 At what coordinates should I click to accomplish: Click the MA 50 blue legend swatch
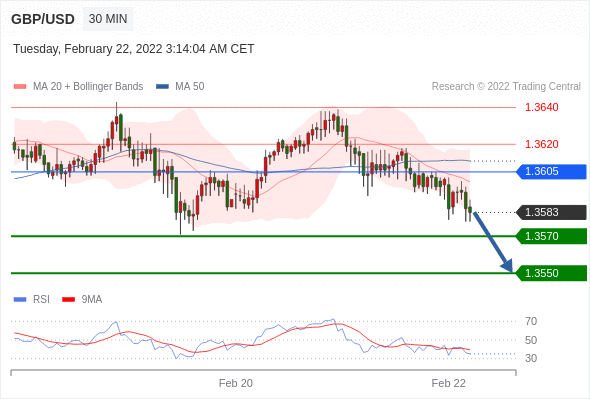click(x=162, y=87)
